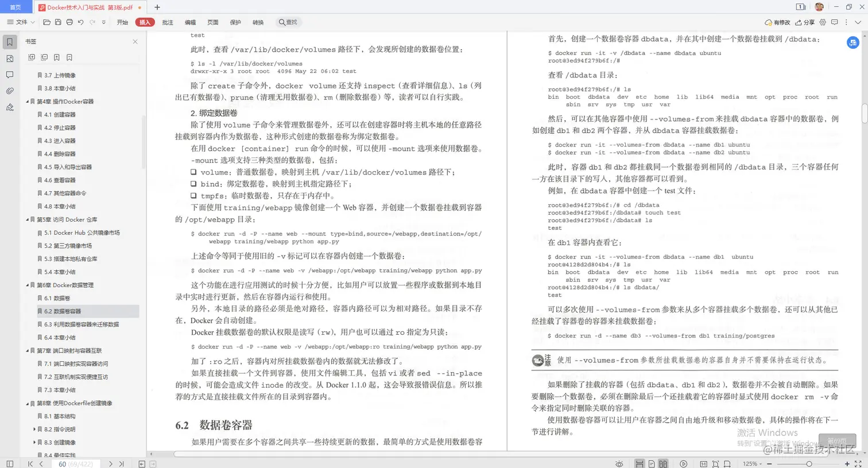Click the undo icon in the toolbar
The image size is (868, 468).
point(80,22)
